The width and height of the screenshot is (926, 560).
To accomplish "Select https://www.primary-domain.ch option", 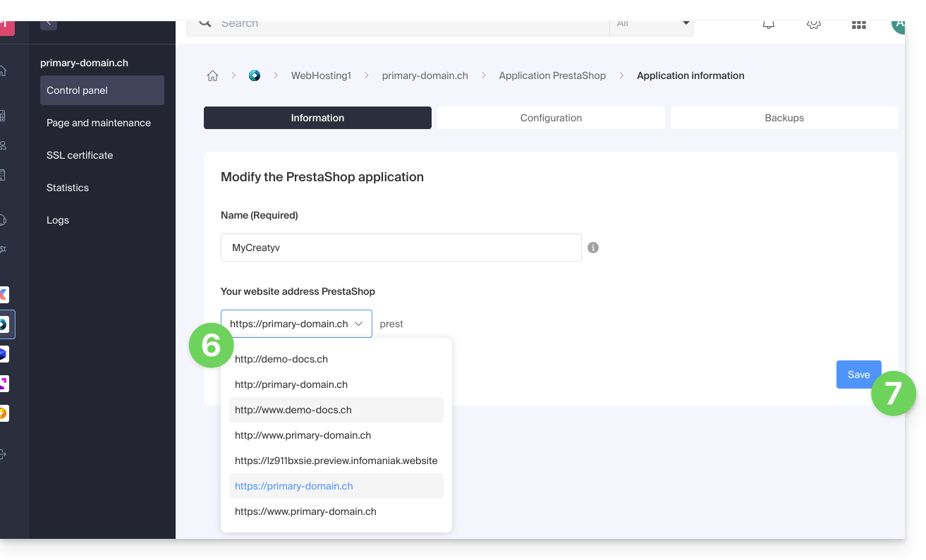I will click(x=305, y=511).
